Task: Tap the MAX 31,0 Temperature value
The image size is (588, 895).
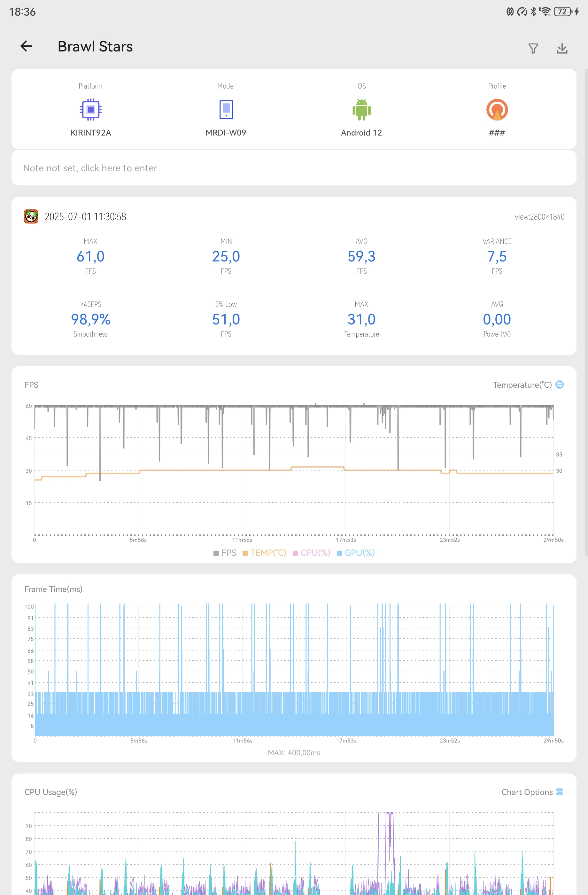Action: pos(362,319)
